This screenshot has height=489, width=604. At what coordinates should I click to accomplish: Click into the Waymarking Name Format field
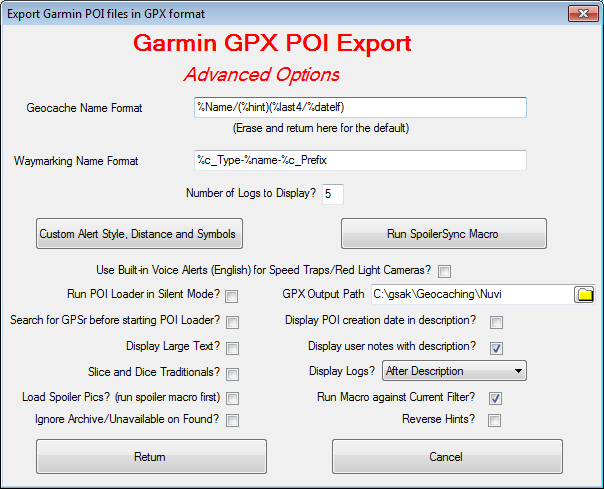360,160
